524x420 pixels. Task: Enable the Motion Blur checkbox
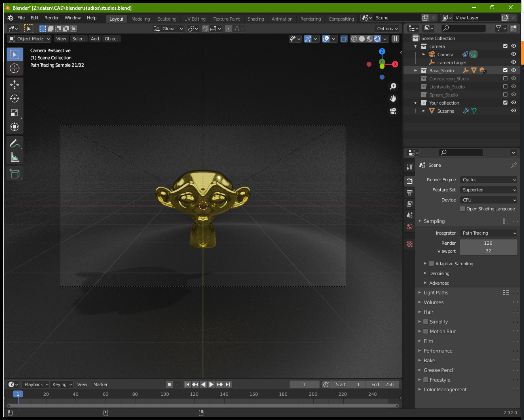(x=426, y=331)
